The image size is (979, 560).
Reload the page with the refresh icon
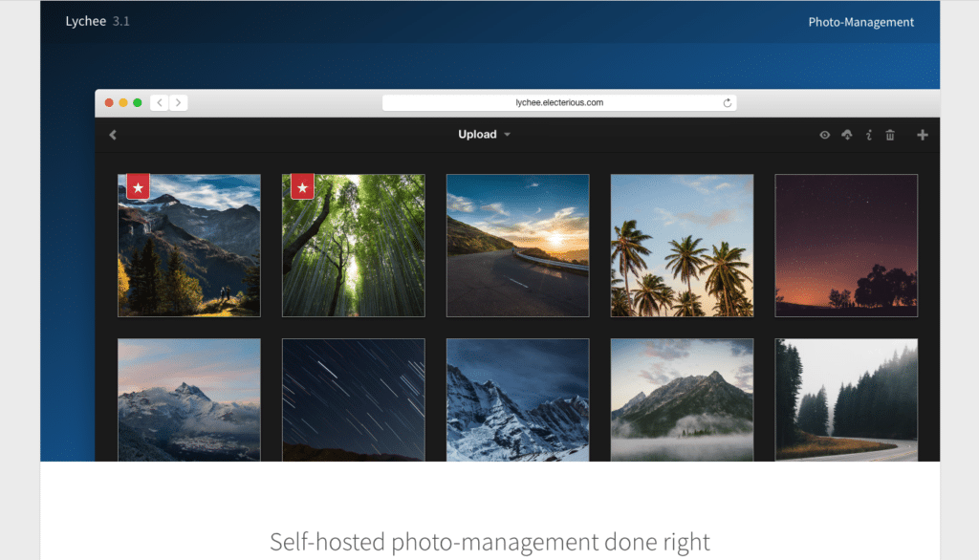pos(728,102)
